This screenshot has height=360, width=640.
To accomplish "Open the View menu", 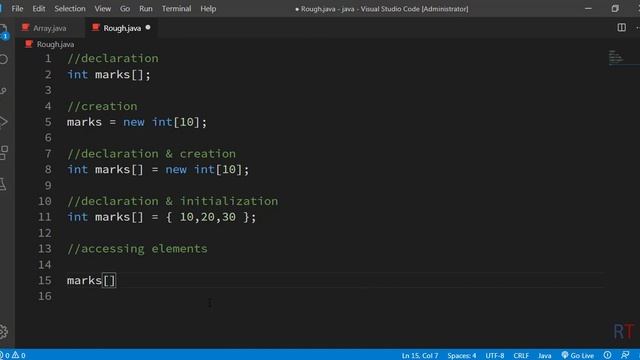I will pyautogui.click(x=102, y=9).
